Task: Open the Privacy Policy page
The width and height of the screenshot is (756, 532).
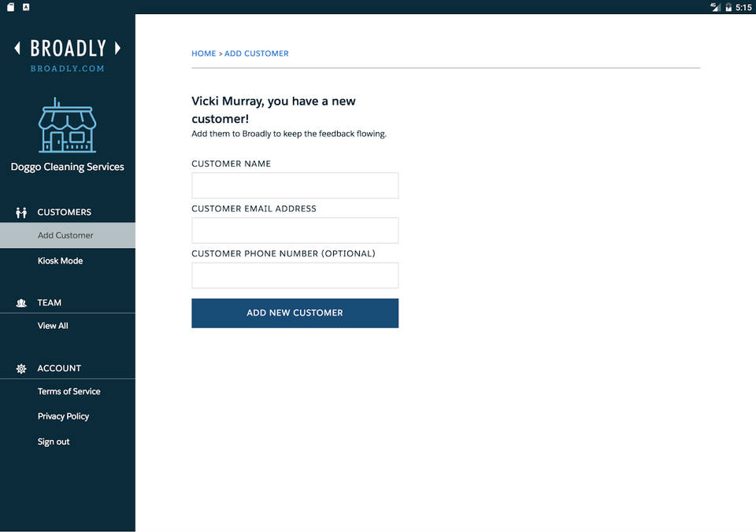Action: 63,416
